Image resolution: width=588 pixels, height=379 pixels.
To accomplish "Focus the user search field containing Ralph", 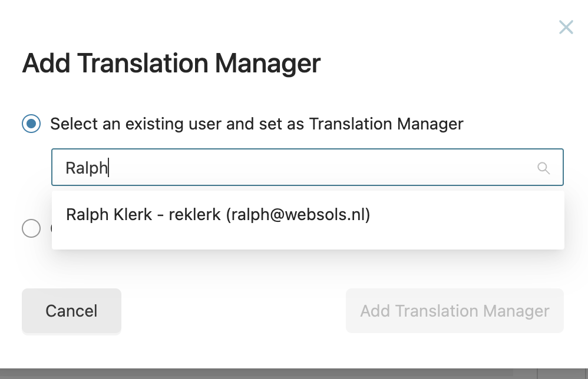I will (308, 167).
